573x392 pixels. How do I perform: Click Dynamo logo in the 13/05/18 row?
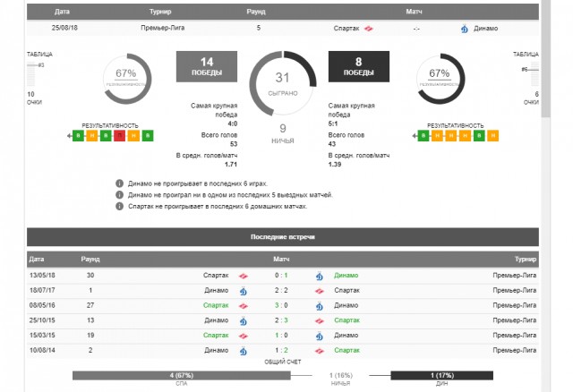320,276
